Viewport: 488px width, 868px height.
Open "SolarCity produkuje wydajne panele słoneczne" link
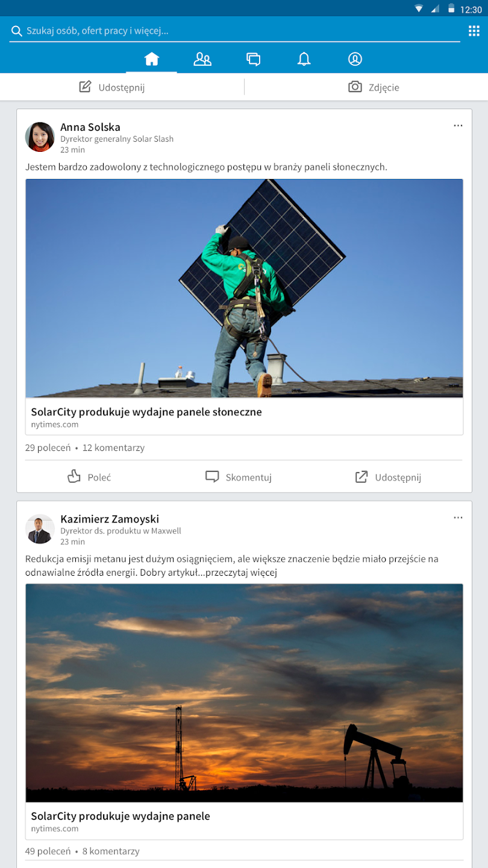point(146,412)
